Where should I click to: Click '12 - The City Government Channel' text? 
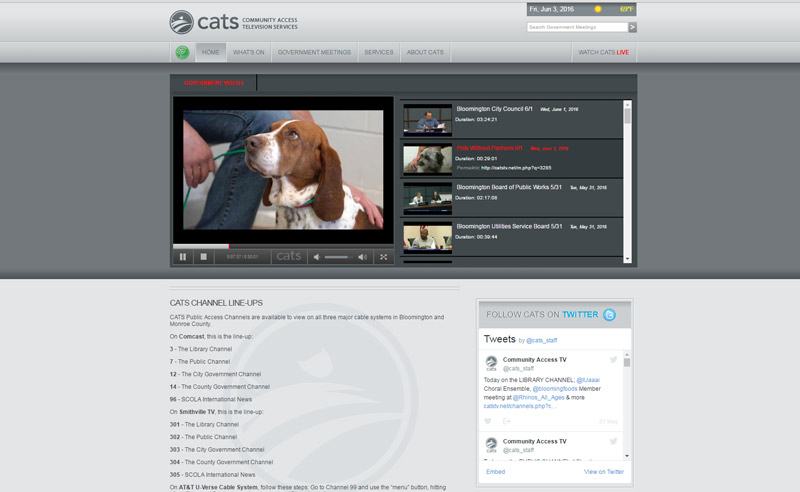coord(215,374)
